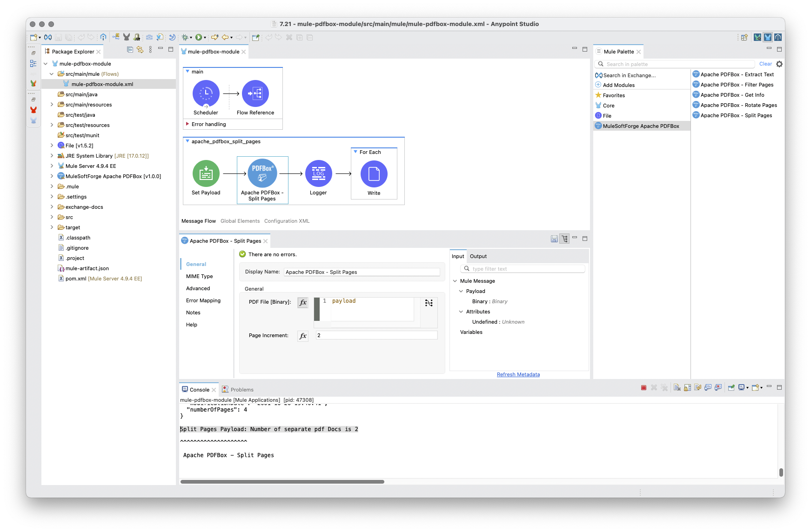This screenshot has height=532, width=811.
Task: Click the Show Graph mapping icon
Action: 429,303
